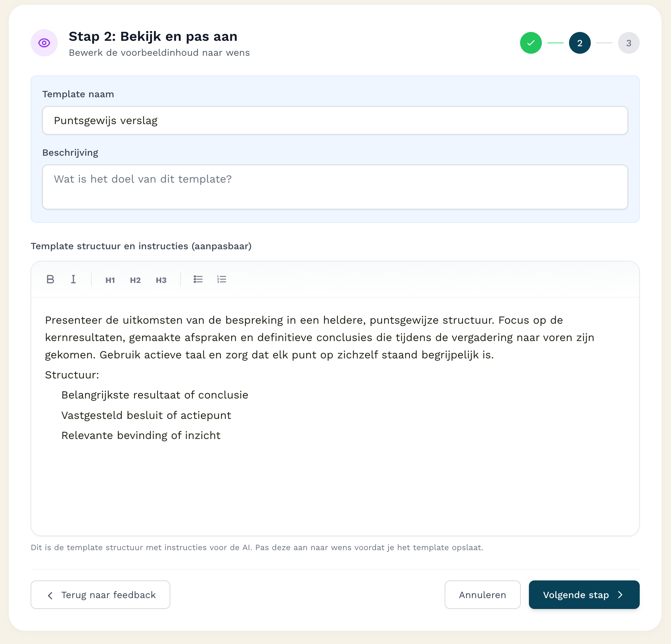671x644 pixels.
Task: Click the 'Belangrijkste resultaat of conclusie' line
Action: click(x=155, y=395)
